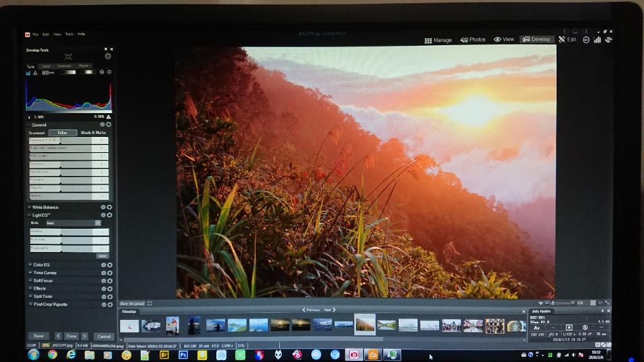Click the Done button
Screen dimensions: 644x362
tap(71, 336)
